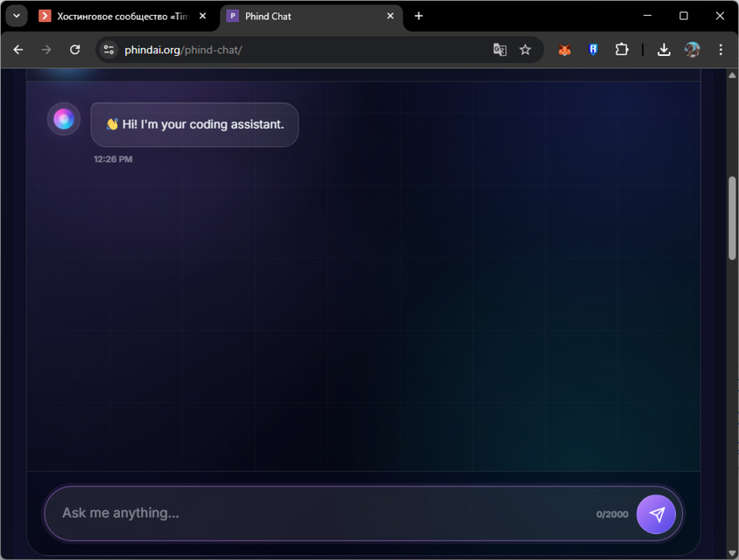739x560 pixels.
Task: Send the message with the paper plane button
Action: pyautogui.click(x=656, y=514)
